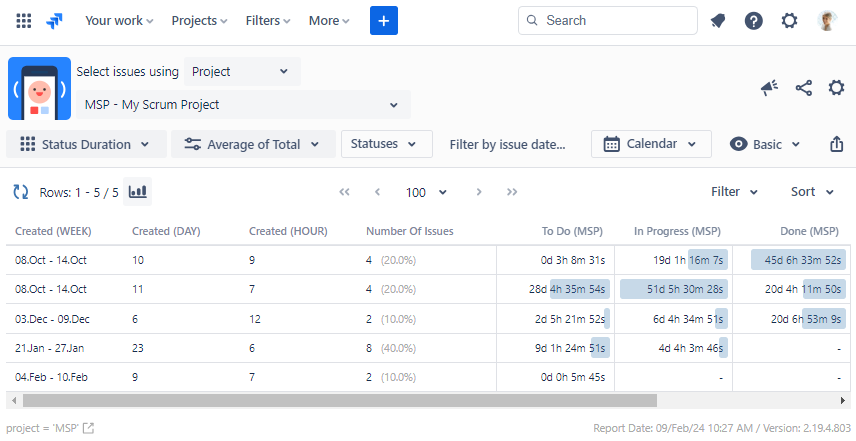Open the help question mark icon

tap(753, 21)
